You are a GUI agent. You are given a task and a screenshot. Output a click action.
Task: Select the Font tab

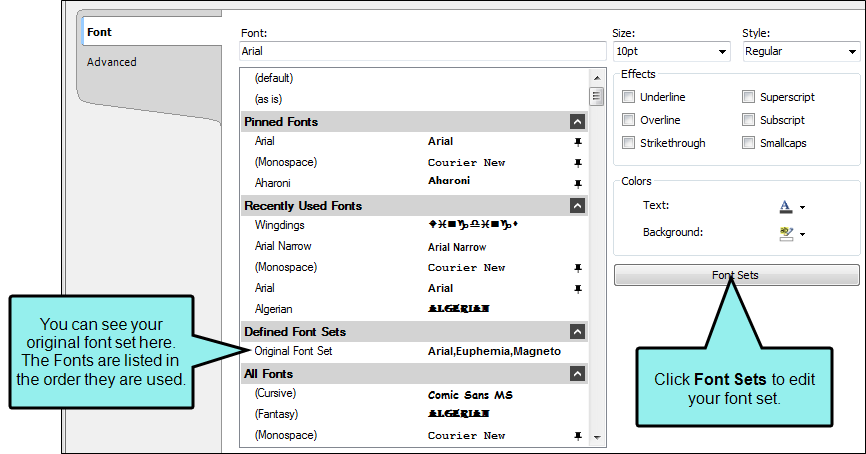pos(99,32)
